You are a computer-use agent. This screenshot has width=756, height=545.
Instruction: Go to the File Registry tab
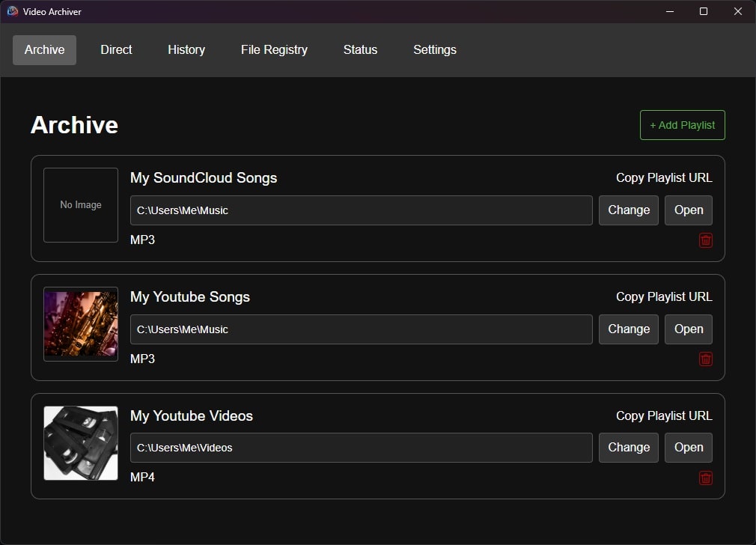[x=274, y=49]
